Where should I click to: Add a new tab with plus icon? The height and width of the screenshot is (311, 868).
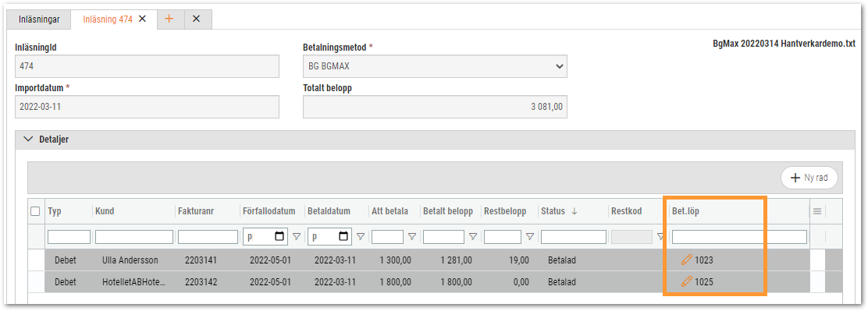[x=169, y=19]
